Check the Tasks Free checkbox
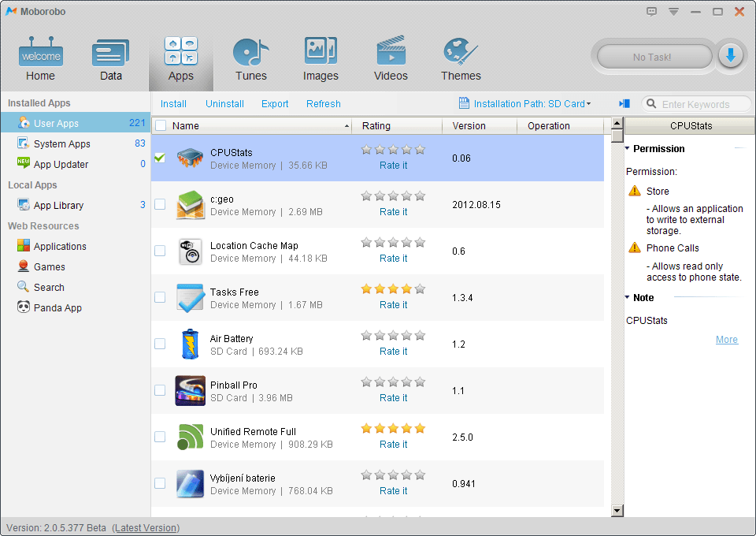 click(x=160, y=297)
